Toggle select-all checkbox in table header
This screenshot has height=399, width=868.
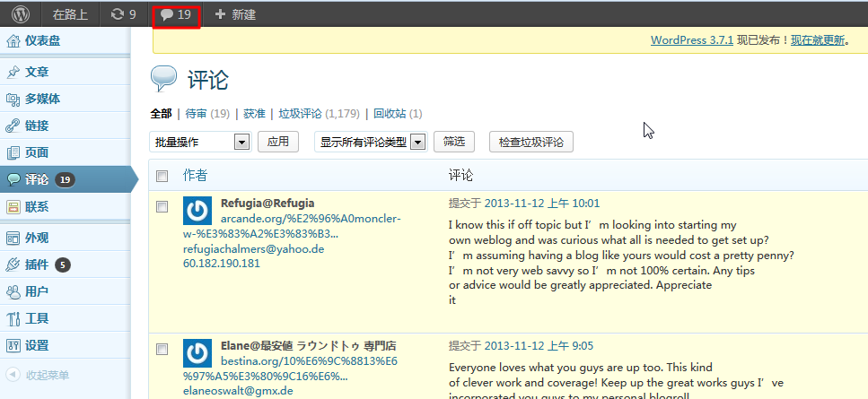162,177
